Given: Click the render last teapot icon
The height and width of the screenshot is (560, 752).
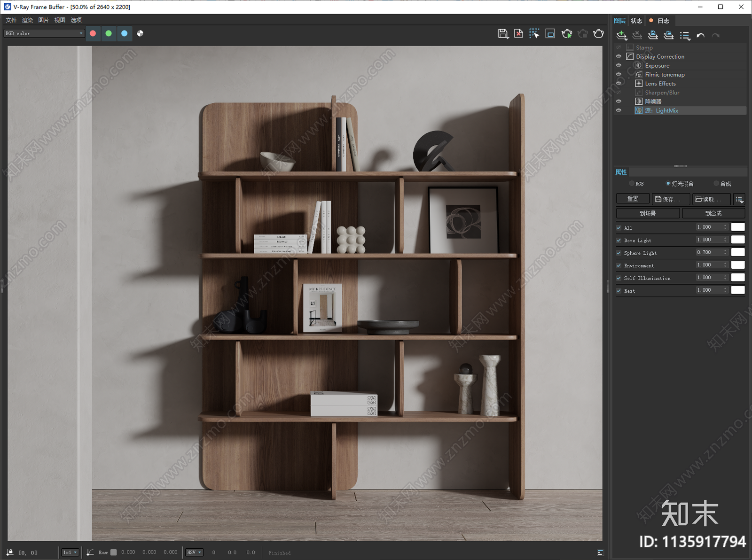Looking at the screenshot, I should point(598,33).
